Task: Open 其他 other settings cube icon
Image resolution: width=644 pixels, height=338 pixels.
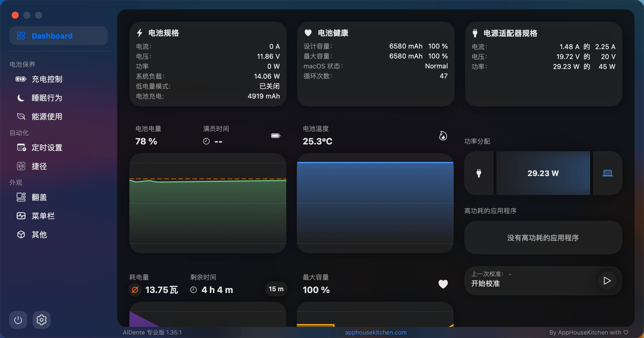Action: [21, 235]
